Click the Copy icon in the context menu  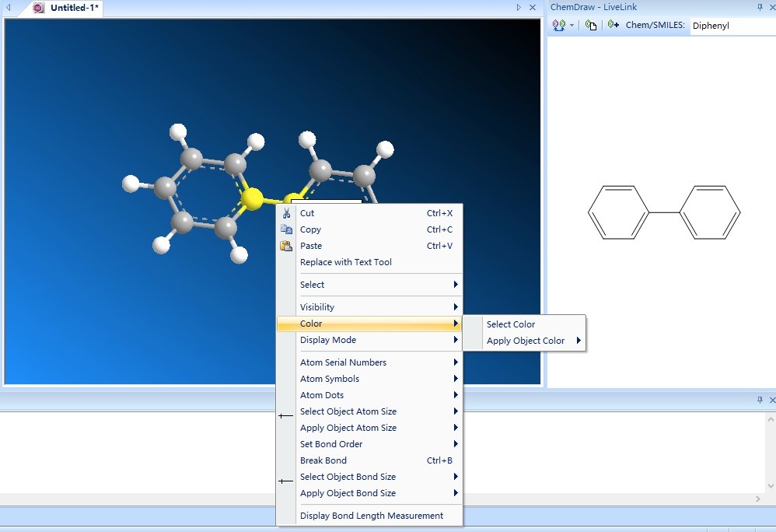pyautogui.click(x=288, y=229)
